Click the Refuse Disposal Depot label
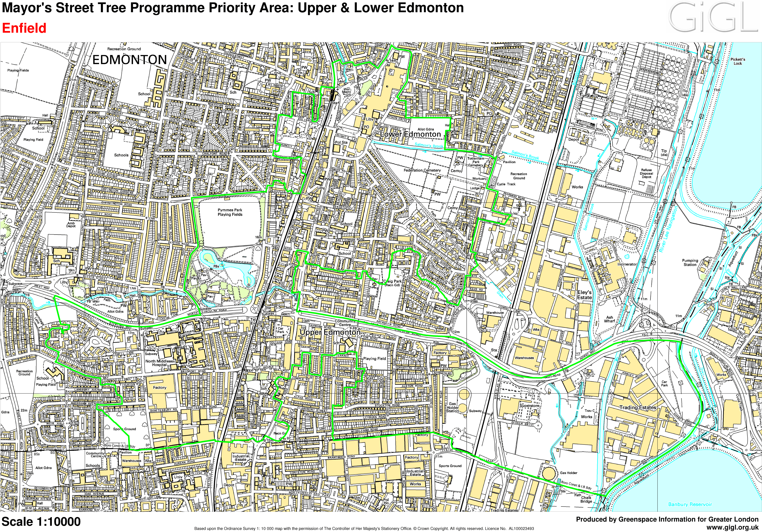Image resolution: width=762 pixels, height=532 pixels. (x=646, y=173)
